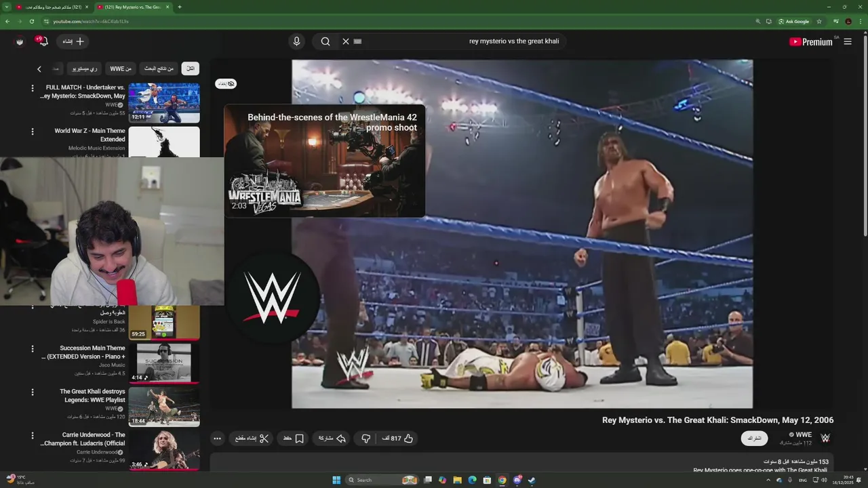The width and height of the screenshot is (868, 488).
Task: Dislike the video with thumbs-down
Action: (366, 439)
